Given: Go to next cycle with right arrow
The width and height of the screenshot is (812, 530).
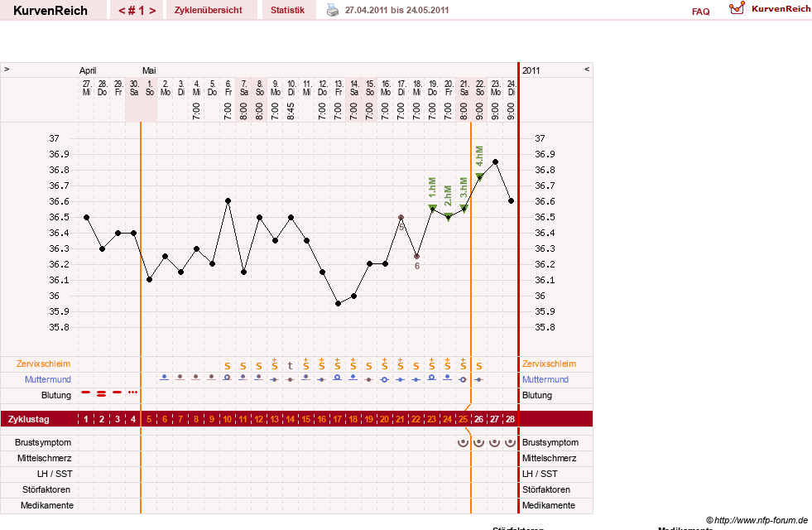Looking at the screenshot, I should coord(152,11).
